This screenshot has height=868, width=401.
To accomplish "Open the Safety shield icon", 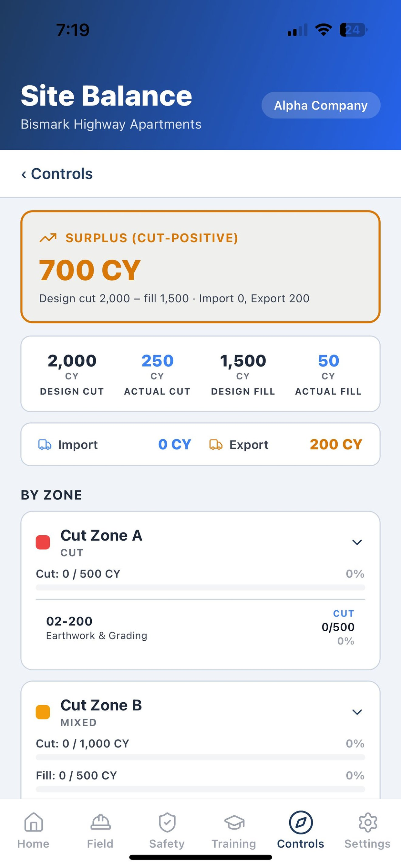I will (x=167, y=822).
